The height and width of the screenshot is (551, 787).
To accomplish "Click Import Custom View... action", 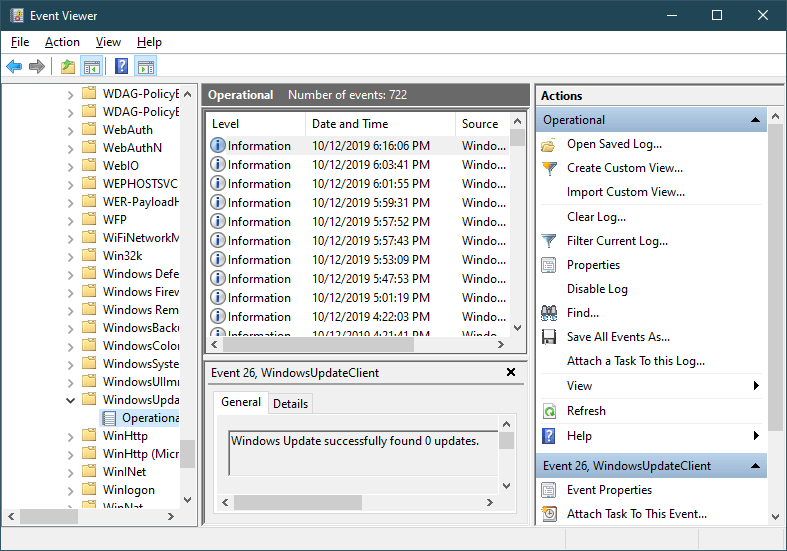I will [626, 192].
